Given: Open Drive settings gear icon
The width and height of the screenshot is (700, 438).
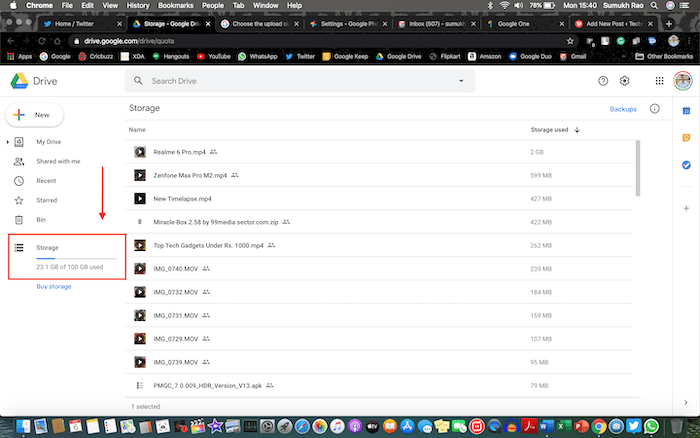Looking at the screenshot, I should click(625, 81).
